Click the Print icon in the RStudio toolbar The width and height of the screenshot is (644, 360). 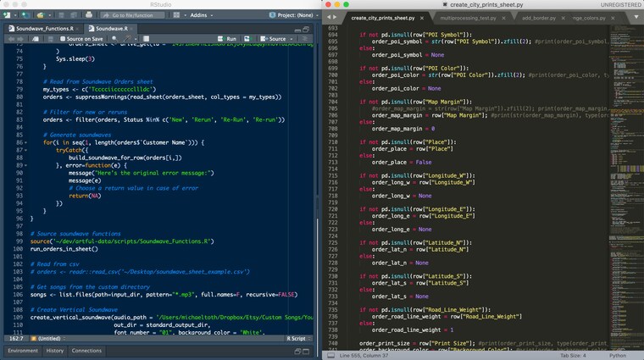(x=89, y=14)
